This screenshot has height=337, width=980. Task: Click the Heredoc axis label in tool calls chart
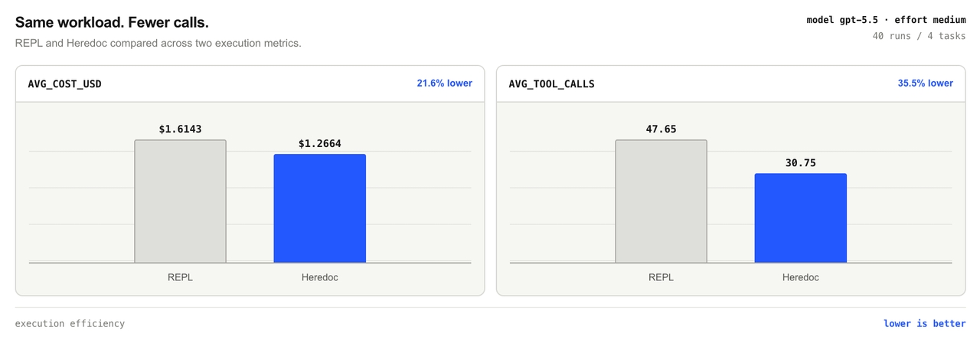(801, 277)
